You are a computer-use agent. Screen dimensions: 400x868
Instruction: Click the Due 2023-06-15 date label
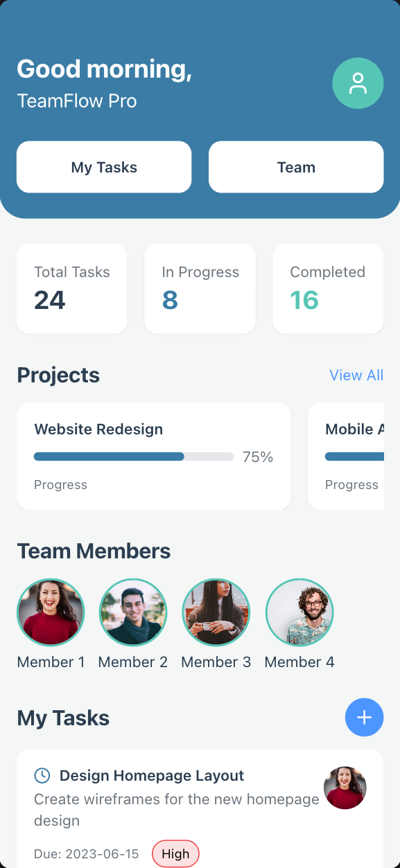tap(87, 853)
